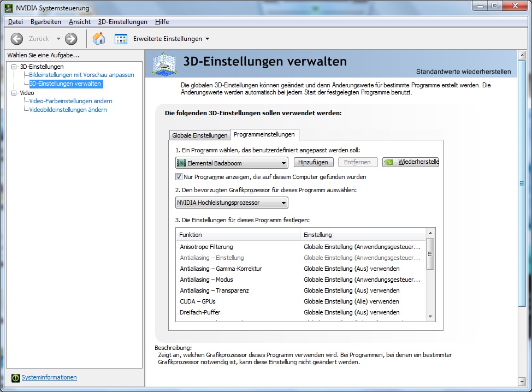
Task: Open 'Video-Farbeinstellungen ändern' tree item
Action: [70, 101]
